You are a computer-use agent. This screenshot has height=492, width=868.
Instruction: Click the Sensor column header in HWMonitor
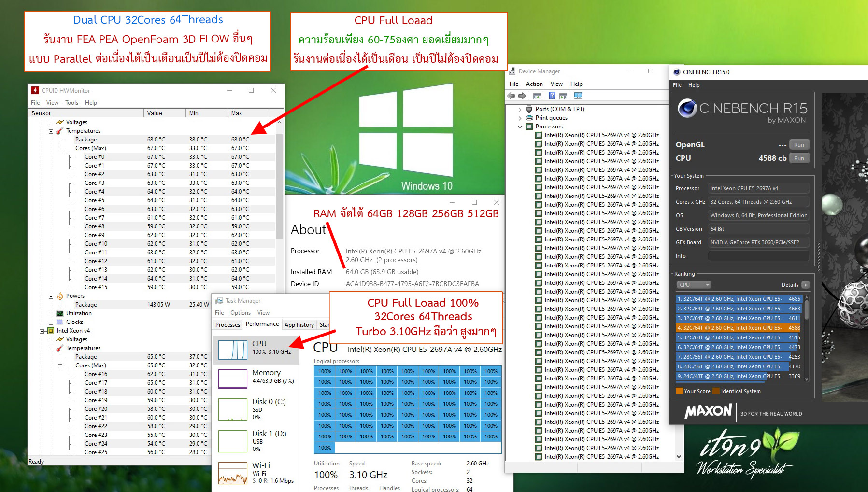86,113
